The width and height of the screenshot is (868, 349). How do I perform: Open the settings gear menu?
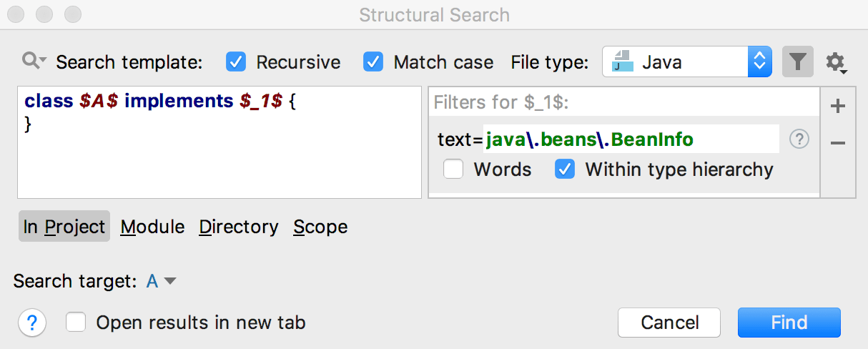tap(835, 63)
